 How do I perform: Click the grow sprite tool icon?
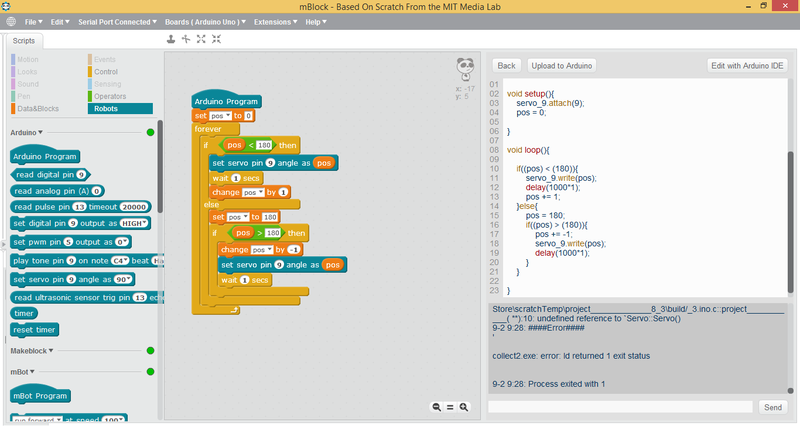click(x=201, y=39)
